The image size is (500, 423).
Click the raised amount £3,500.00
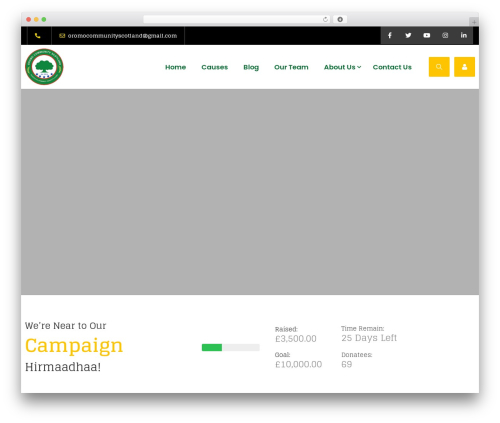coord(296,339)
